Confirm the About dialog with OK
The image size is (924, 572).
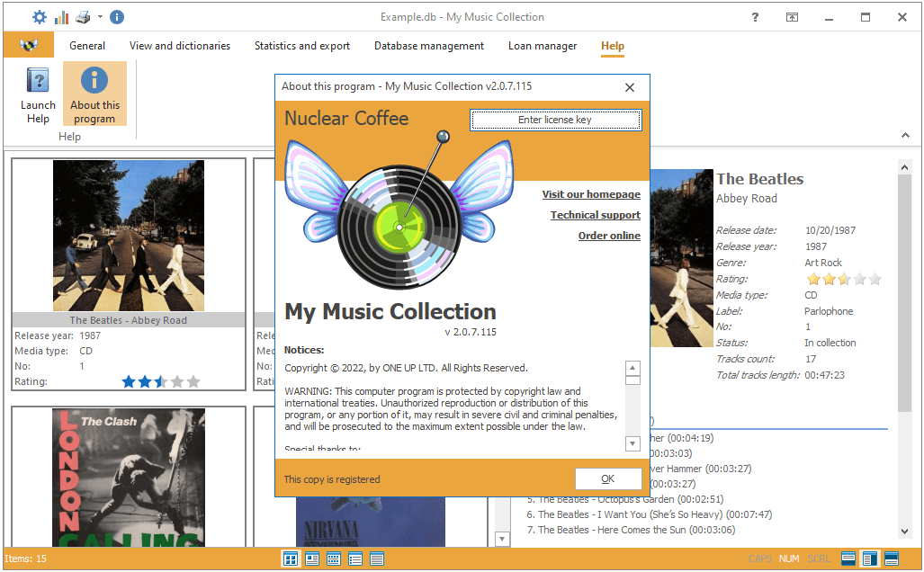(607, 479)
